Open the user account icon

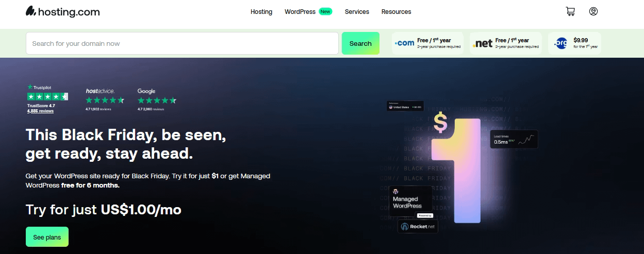pyautogui.click(x=593, y=11)
